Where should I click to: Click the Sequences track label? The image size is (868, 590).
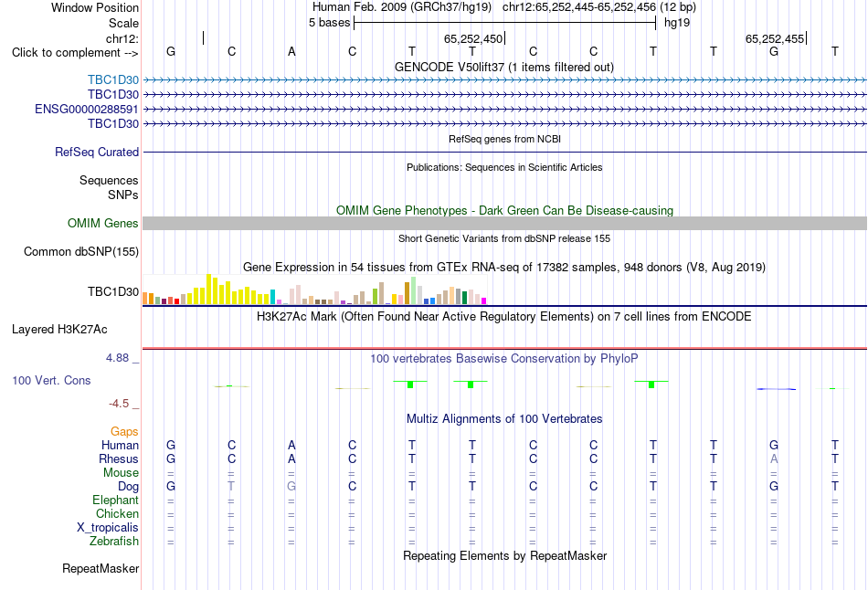109,181
